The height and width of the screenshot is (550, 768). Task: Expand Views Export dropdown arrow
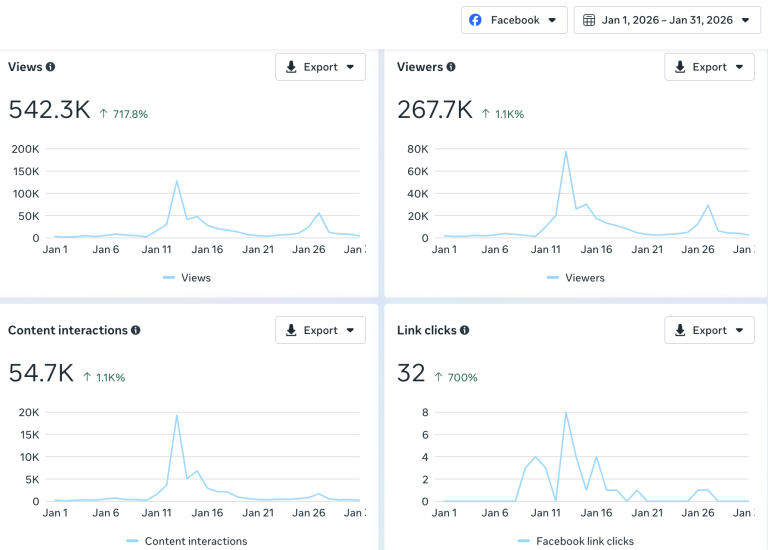[x=350, y=67]
